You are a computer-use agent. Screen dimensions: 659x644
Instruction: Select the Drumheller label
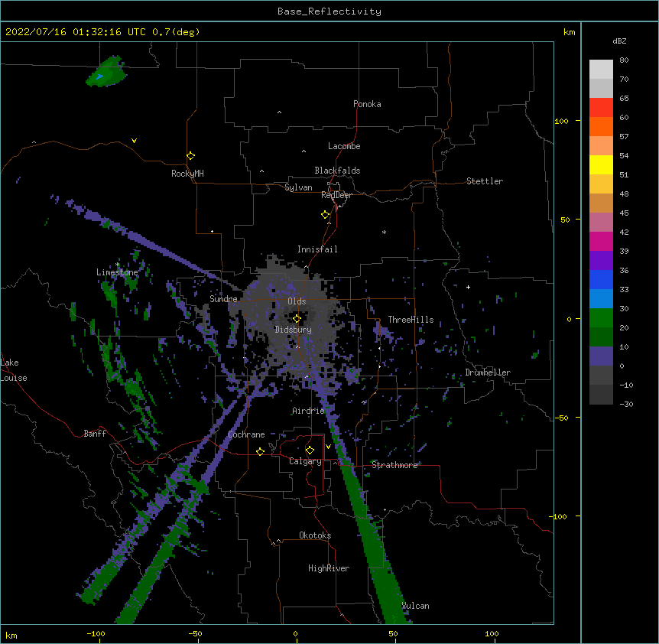488,372
